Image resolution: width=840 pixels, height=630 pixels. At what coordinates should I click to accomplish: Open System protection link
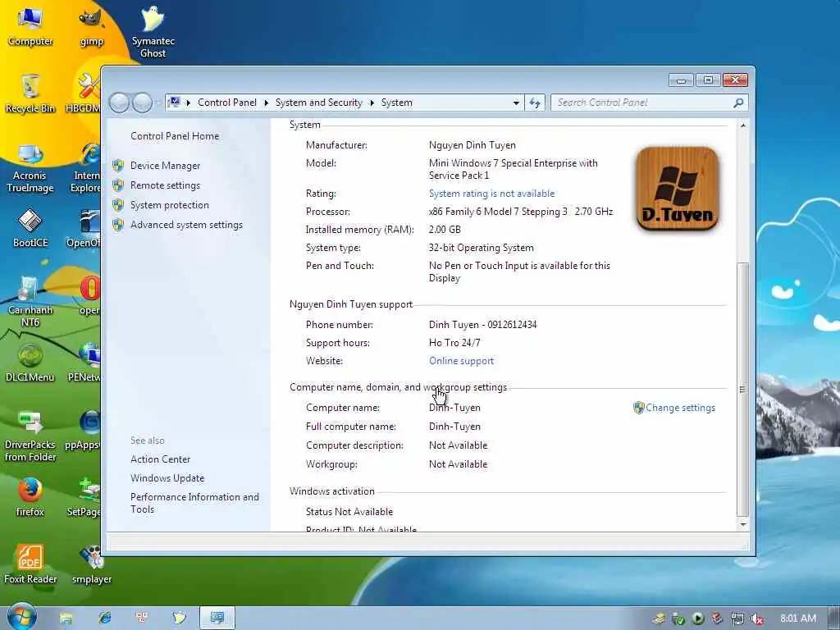tap(169, 205)
